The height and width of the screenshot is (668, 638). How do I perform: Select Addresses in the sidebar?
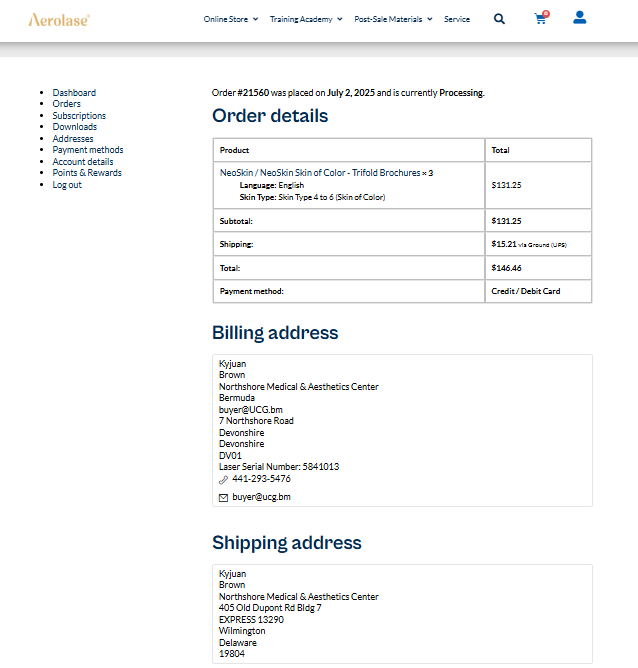click(73, 139)
